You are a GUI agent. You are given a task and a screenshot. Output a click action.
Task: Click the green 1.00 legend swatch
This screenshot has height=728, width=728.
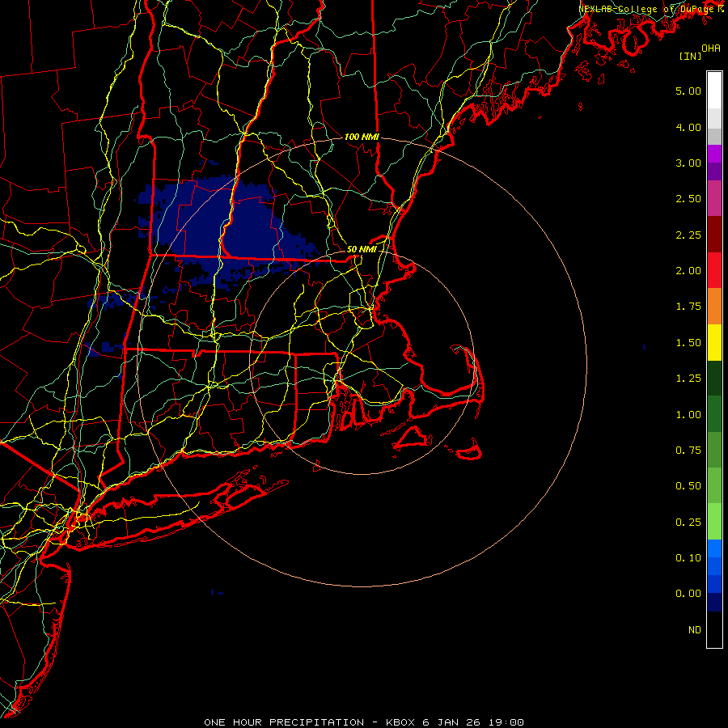(714, 414)
